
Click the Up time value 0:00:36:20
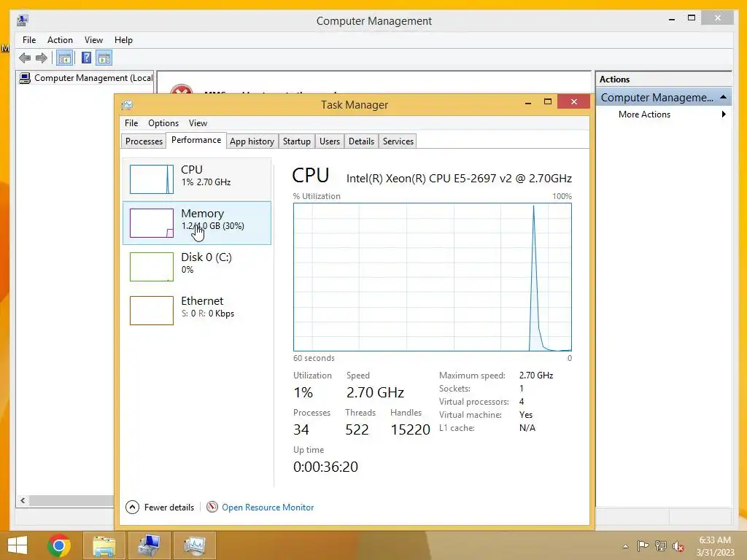pyautogui.click(x=325, y=467)
